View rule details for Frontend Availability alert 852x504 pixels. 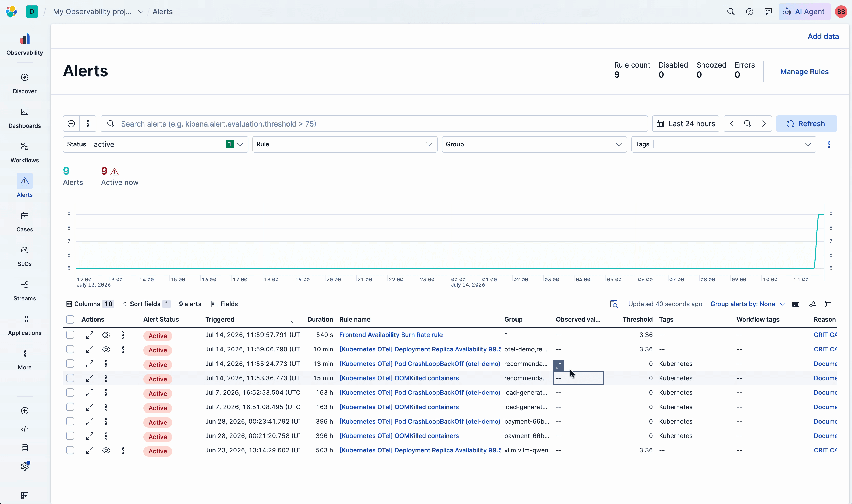pyautogui.click(x=106, y=335)
